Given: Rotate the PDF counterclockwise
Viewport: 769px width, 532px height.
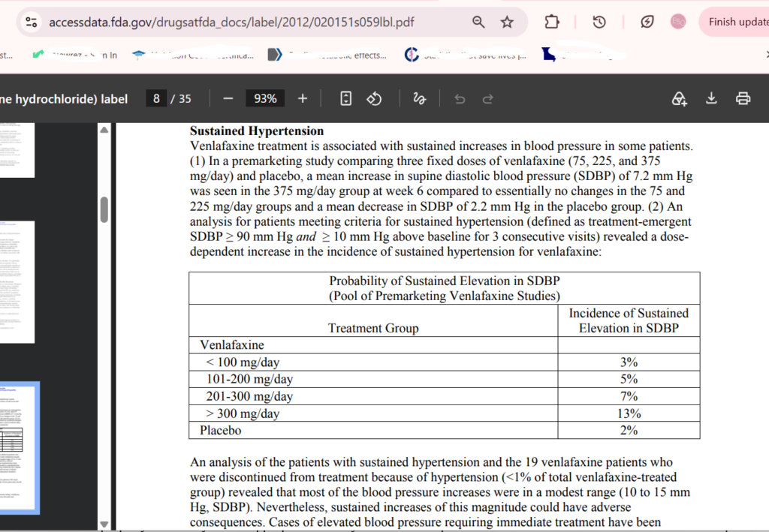Looking at the screenshot, I should (374, 98).
